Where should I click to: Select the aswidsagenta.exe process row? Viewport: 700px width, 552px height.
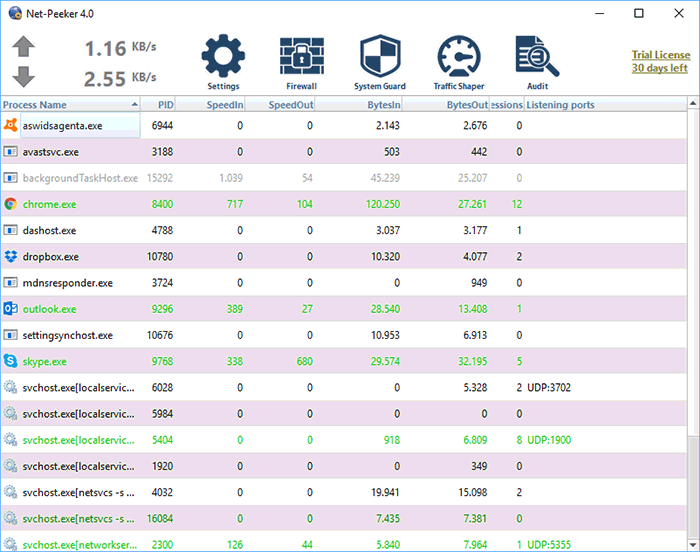344,125
